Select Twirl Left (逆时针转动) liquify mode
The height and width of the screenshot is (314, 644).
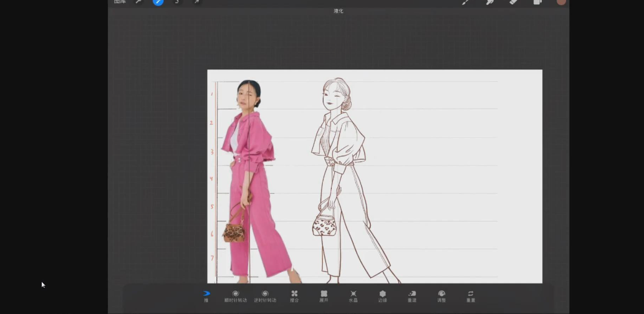click(265, 297)
